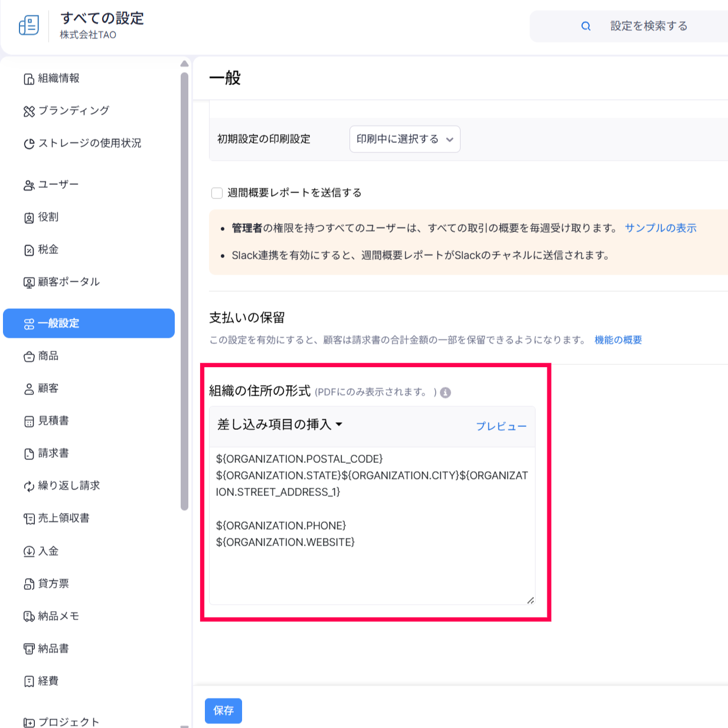This screenshot has height=728, width=728.
Task: Enable the 週間概要レポートを送信する checkbox
Action: 217,193
